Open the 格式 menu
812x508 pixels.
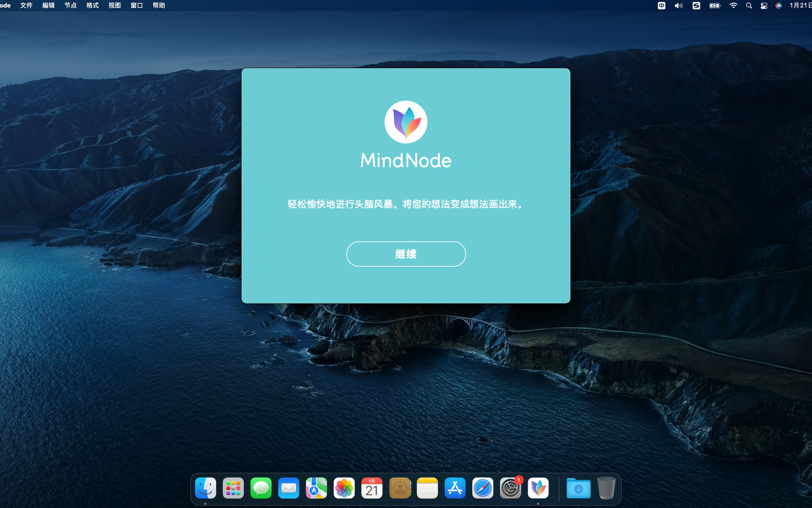(x=93, y=6)
